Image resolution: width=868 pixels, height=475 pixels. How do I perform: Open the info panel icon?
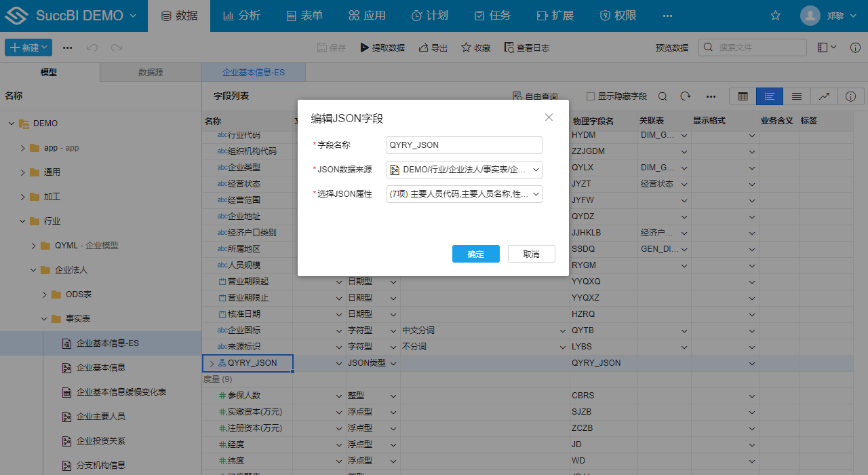pyautogui.click(x=851, y=96)
